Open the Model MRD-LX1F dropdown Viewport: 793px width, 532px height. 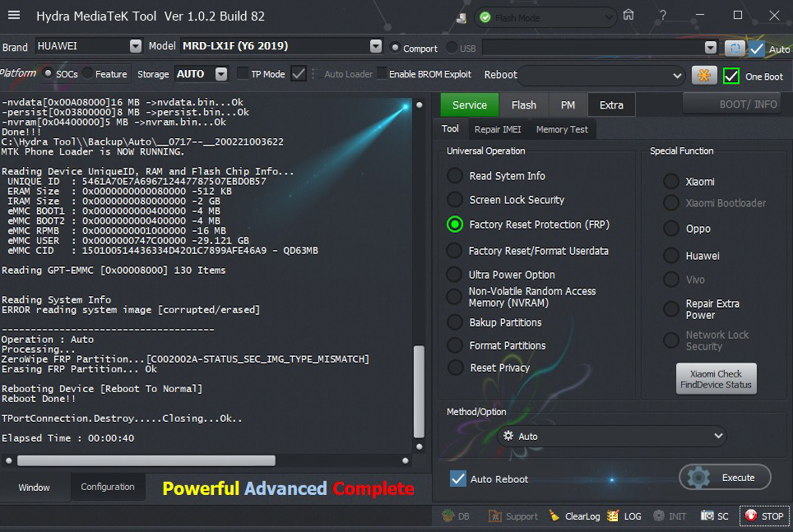pos(375,46)
